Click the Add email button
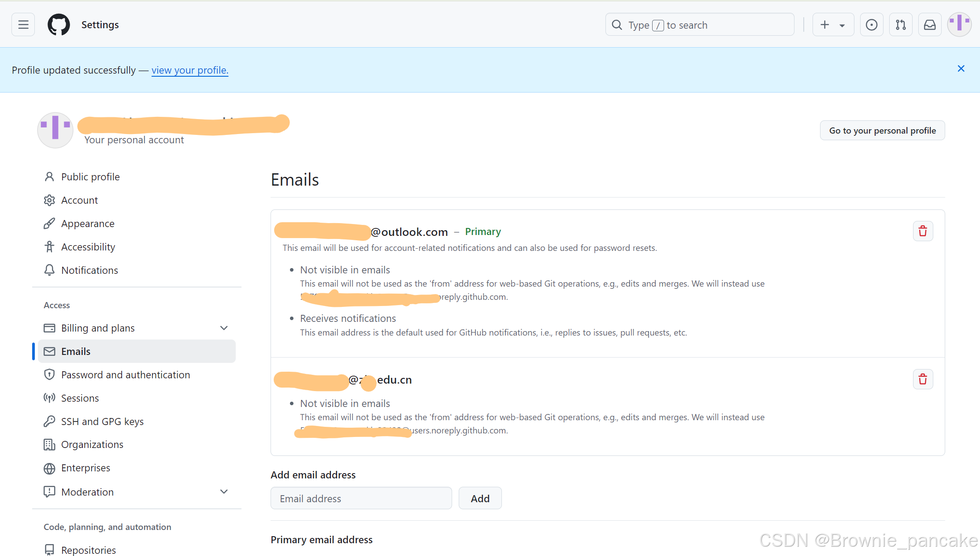The height and width of the screenshot is (556, 980). pos(480,498)
